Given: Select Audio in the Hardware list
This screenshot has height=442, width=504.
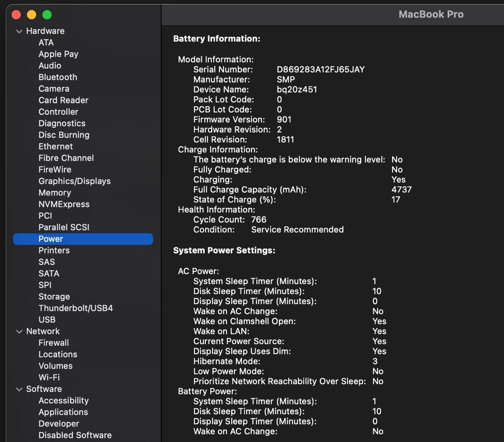Looking at the screenshot, I should point(50,65).
